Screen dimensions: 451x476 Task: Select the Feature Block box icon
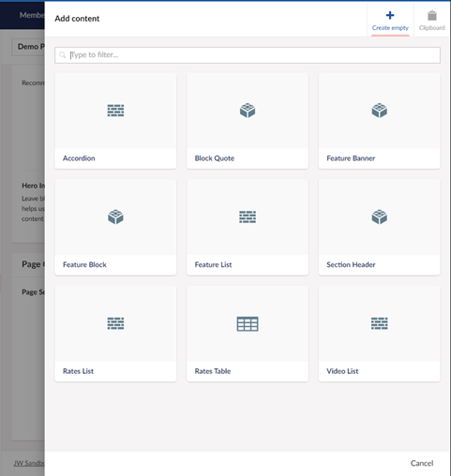tap(115, 217)
